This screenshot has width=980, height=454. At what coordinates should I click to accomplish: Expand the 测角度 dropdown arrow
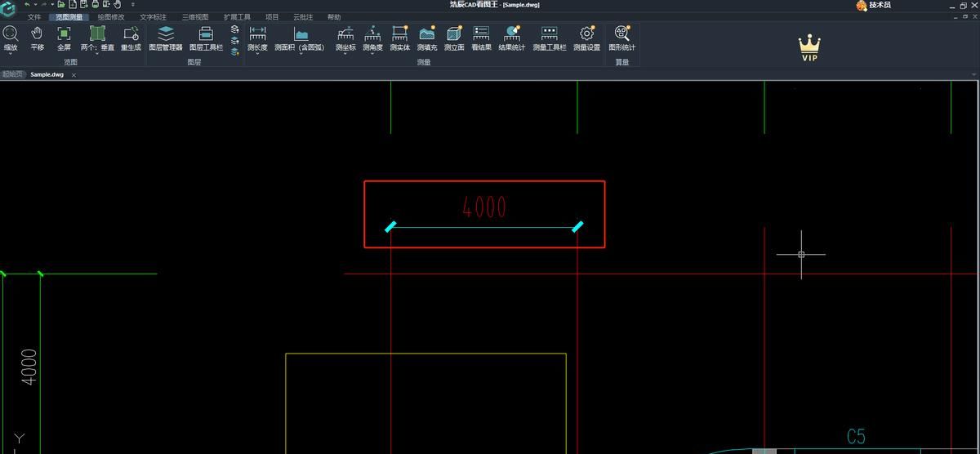click(x=372, y=54)
